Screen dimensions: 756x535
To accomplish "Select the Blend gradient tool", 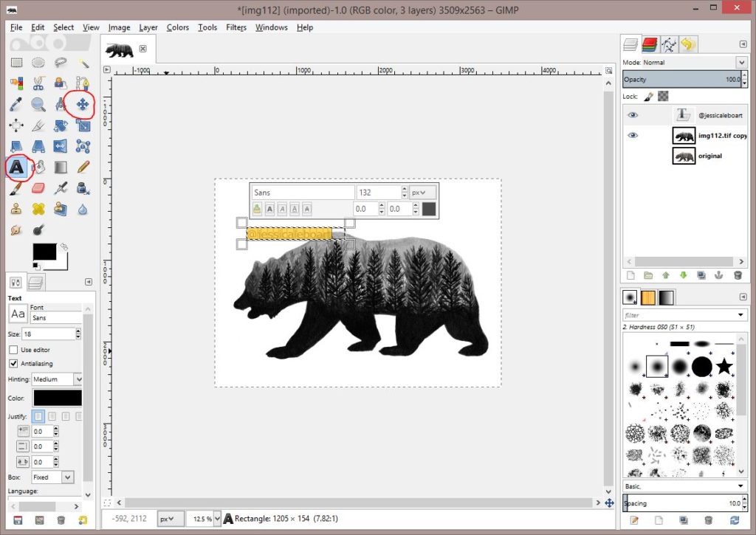I will pyautogui.click(x=61, y=168).
